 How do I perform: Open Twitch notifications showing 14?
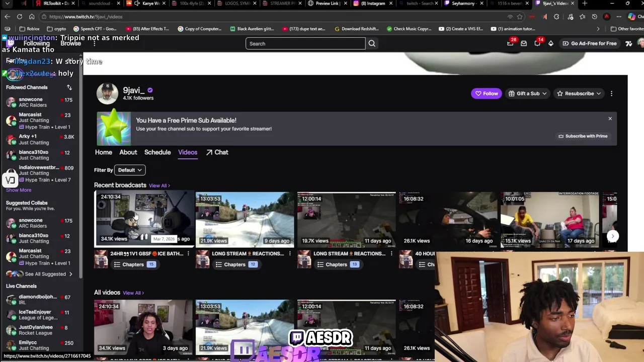(537, 43)
